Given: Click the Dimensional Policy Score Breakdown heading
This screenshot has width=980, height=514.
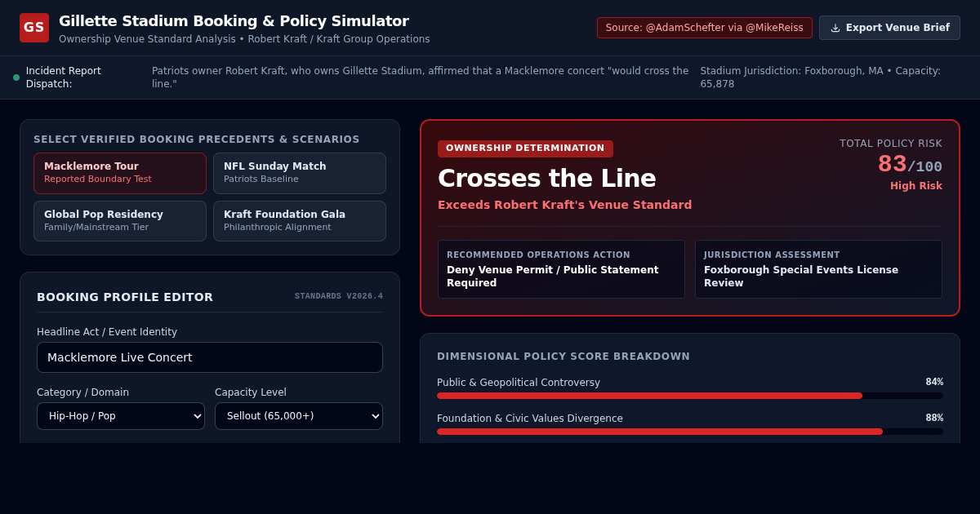Looking at the screenshot, I should click(x=563, y=357).
